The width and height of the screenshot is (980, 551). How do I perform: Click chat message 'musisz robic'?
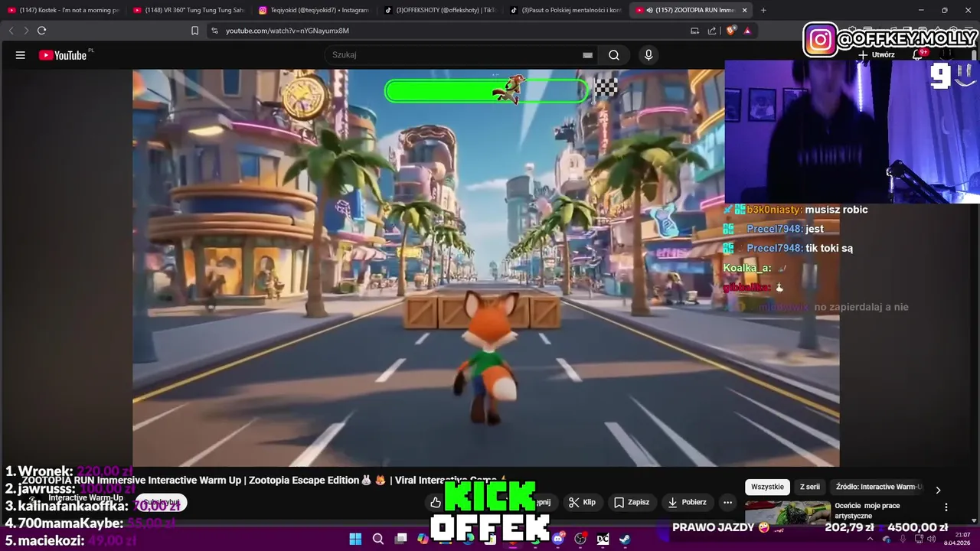pyautogui.click(x=836, y=210)
